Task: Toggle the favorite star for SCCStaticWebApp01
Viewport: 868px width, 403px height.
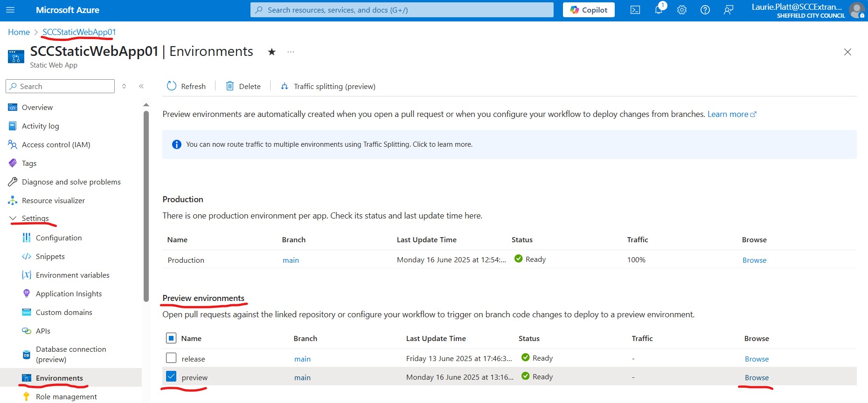Action: click(x=271, y=52)
